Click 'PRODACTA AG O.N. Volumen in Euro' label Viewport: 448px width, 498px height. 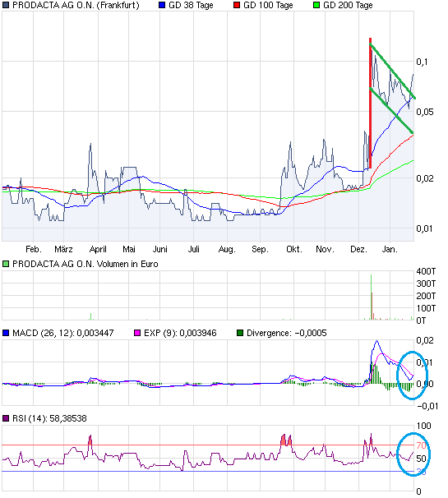point(85,264)
